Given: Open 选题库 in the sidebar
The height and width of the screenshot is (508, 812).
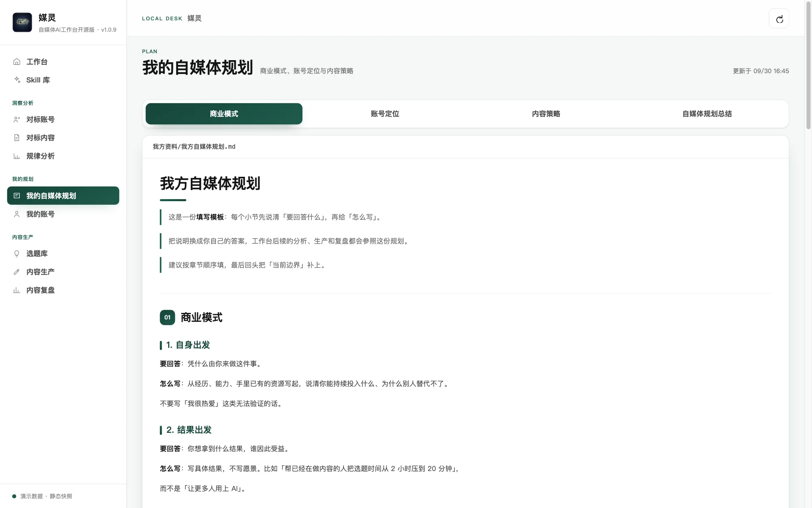Looking at the screenshot, I should 63,254.
